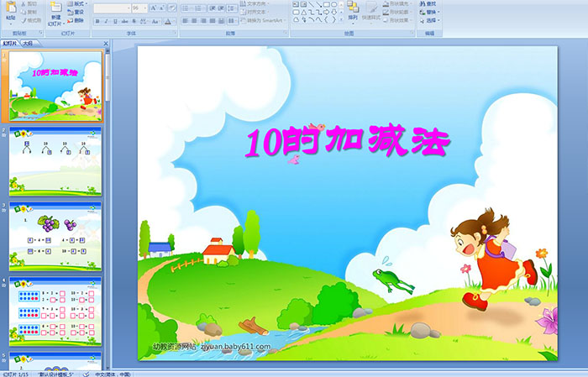Click Replace (替换)
Image resolution: width=588 pixels, height=377 pixels.
pos(430,12)
